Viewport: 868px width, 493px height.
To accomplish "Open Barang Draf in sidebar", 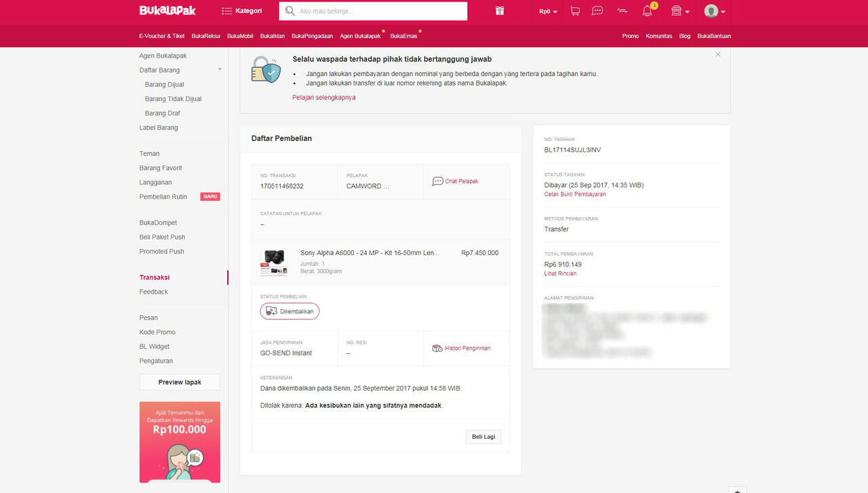I will coord(162,113).
